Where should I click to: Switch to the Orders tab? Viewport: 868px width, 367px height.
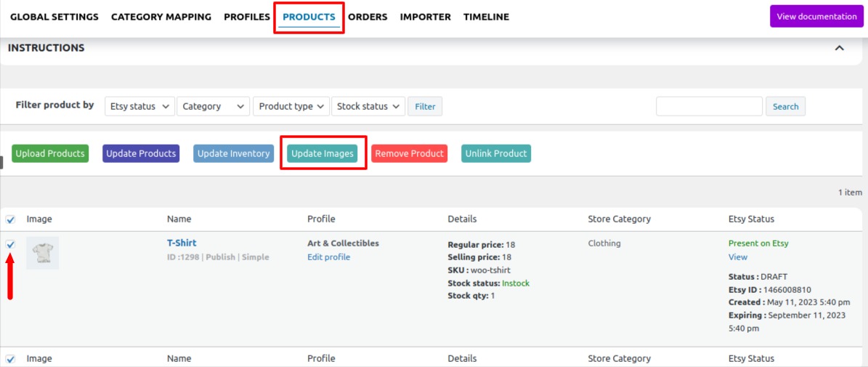368,17
